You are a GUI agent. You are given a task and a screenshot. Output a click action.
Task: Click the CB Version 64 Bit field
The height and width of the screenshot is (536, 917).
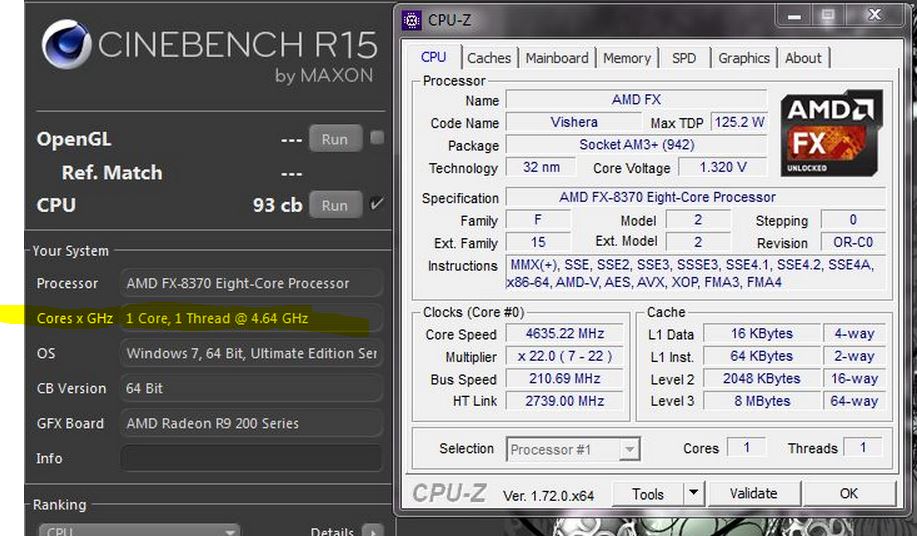click(x=252, y=388)
